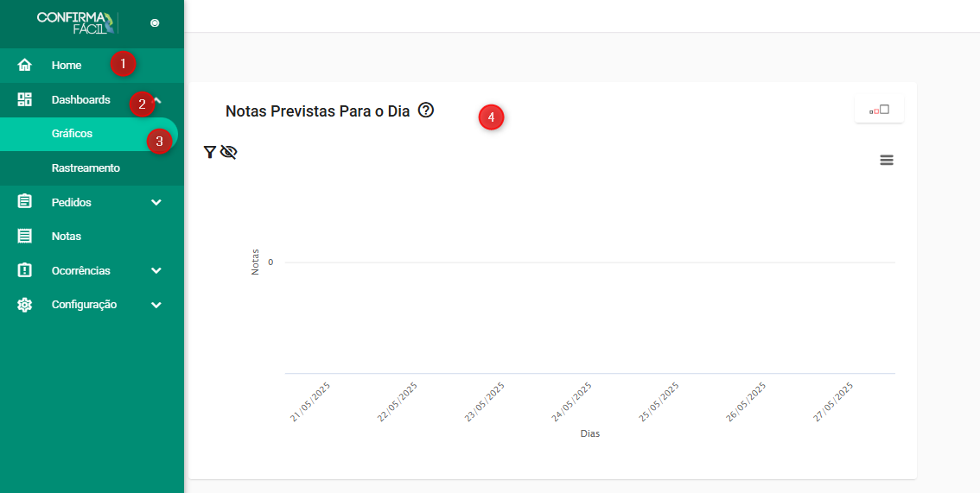
Task: Expand the Pedidos submenu chevron
Action: click(x=156, y=202)
